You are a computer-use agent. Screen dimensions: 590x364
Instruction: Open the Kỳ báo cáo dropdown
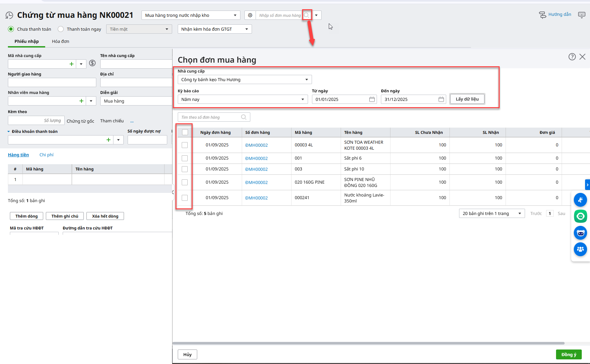pyautogui.click(x=302, y=99)
